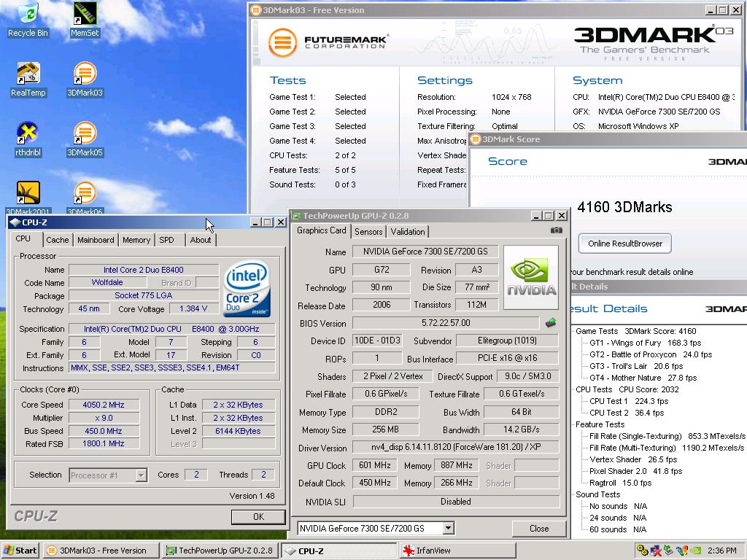Switch to TechPowerUp GPU-Z taskbar button

point(220,551)
